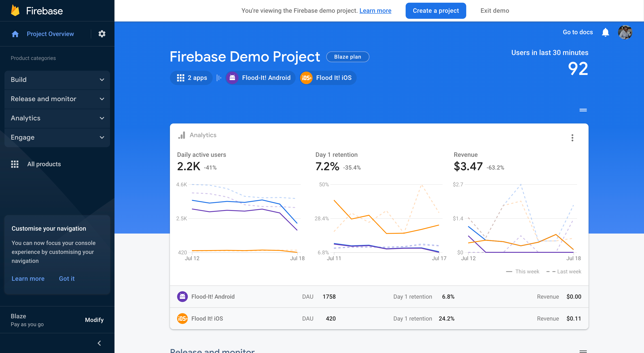Viewport: 644px width, 353px height.
Task: Expand the Engage category
Action: click(x=57, y=138)
